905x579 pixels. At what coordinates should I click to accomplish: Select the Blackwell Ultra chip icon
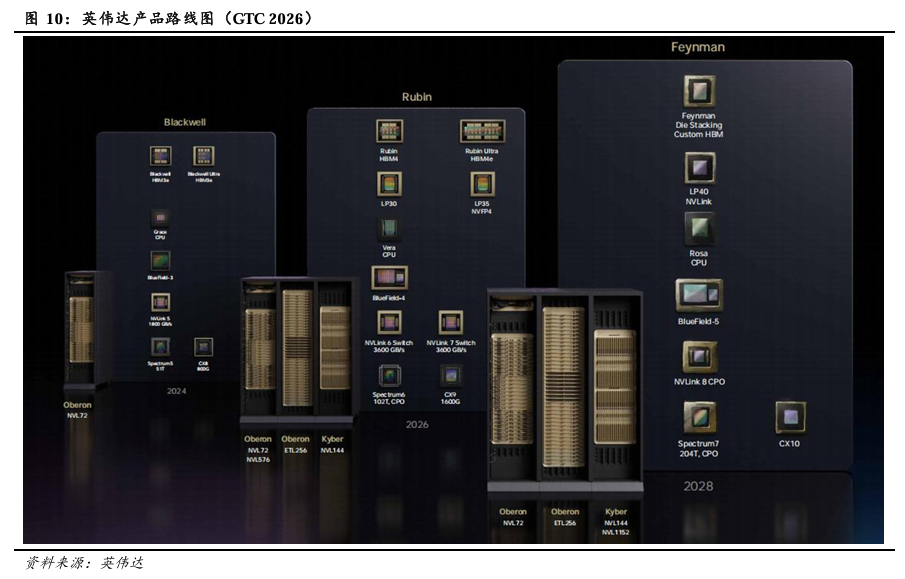(203, 156)
